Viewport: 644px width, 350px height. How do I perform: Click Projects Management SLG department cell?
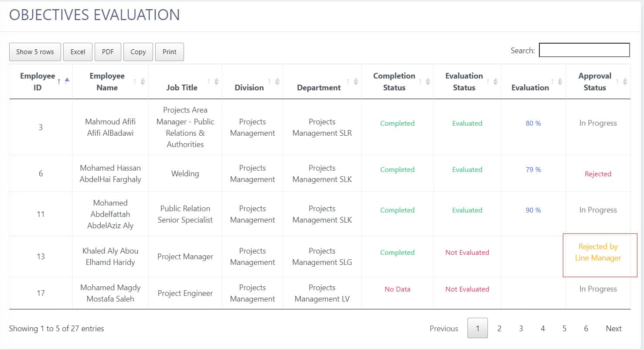[322, 257]
